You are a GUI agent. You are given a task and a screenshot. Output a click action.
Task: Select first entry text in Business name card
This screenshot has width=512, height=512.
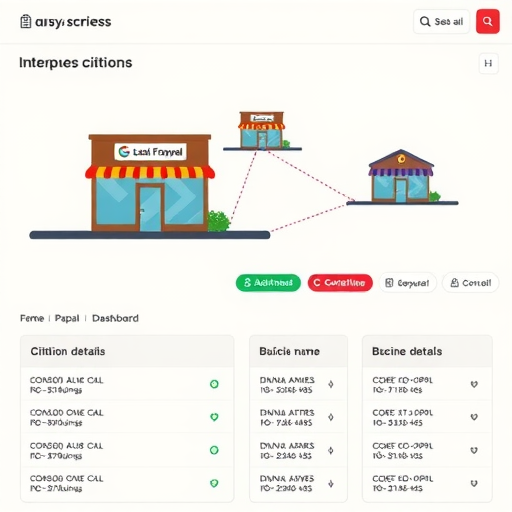(x=287, y=385)
